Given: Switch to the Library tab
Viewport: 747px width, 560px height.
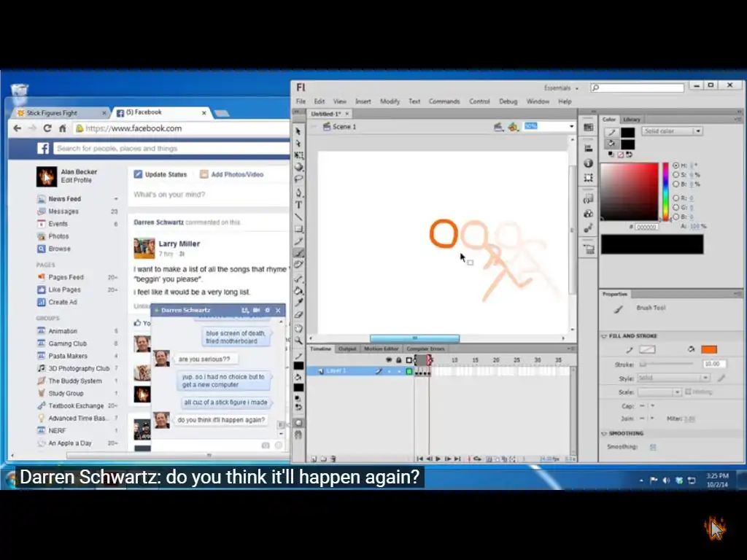Looking at the screenshot, I should [x=632, y=120].
